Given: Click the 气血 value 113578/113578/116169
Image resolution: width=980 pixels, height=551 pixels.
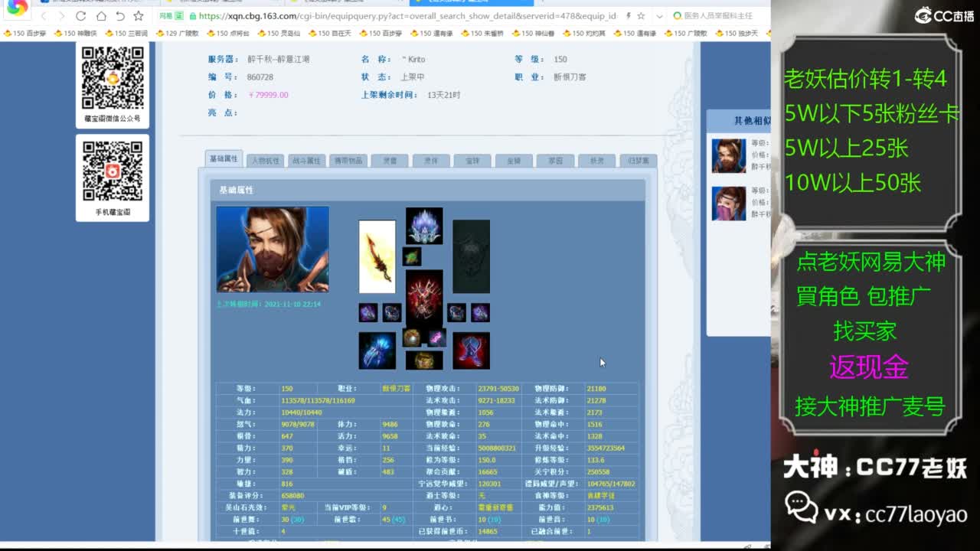Looking at the screenshot, I should pyautogui.click(x=318, y=401).
